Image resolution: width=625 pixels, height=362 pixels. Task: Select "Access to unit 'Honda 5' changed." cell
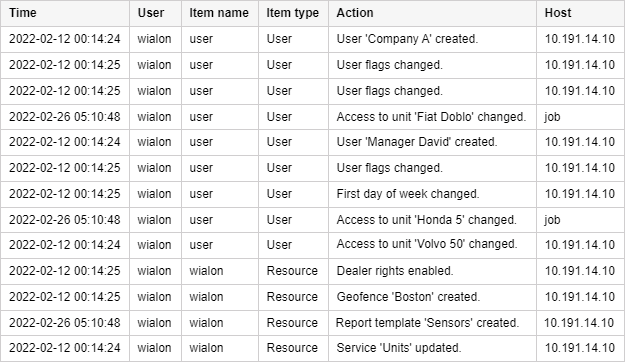(x=432, y=220)
